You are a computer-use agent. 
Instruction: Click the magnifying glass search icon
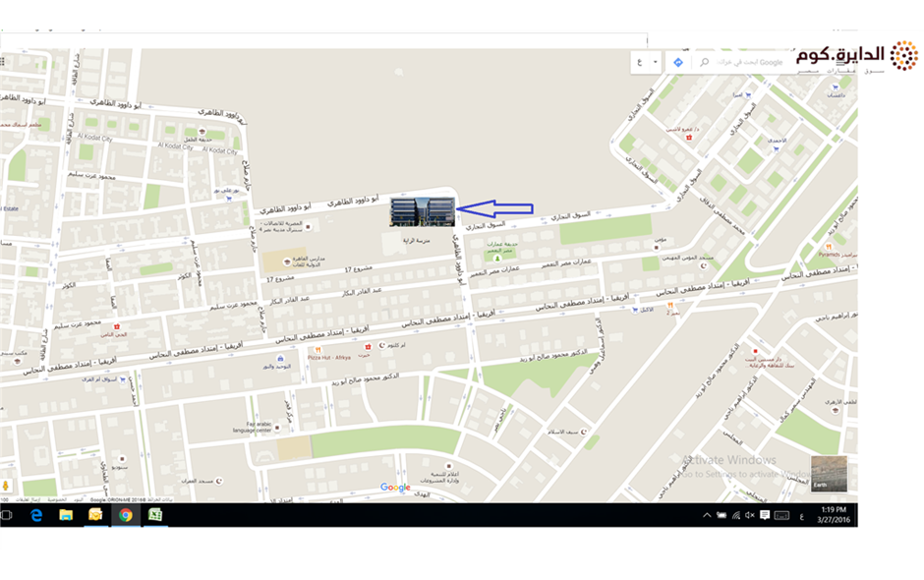coord(704,62)
